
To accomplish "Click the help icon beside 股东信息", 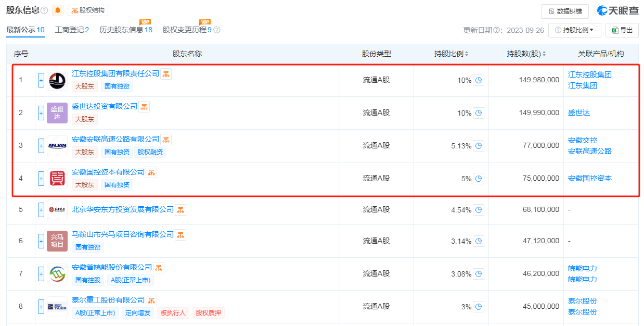I will point(44,10).
